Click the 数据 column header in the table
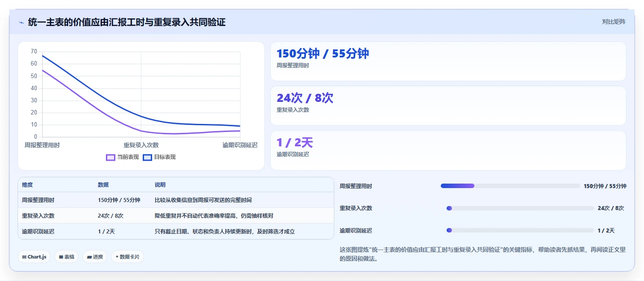644x281 pixels. point(103,185)
